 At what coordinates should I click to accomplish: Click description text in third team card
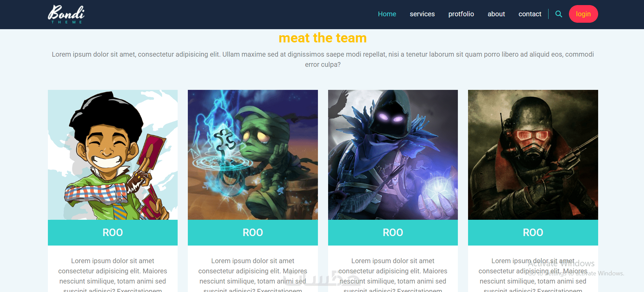(393, 275)
